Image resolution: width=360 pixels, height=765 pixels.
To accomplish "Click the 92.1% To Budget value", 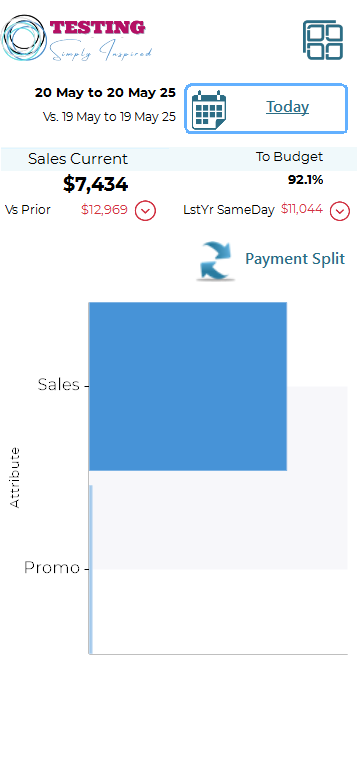I will [305, 180].
